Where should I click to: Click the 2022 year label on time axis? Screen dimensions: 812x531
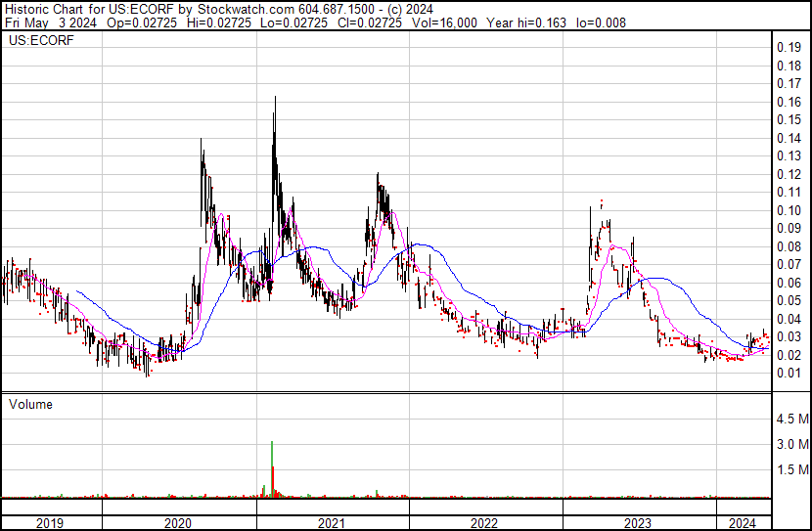coord(483,523)
